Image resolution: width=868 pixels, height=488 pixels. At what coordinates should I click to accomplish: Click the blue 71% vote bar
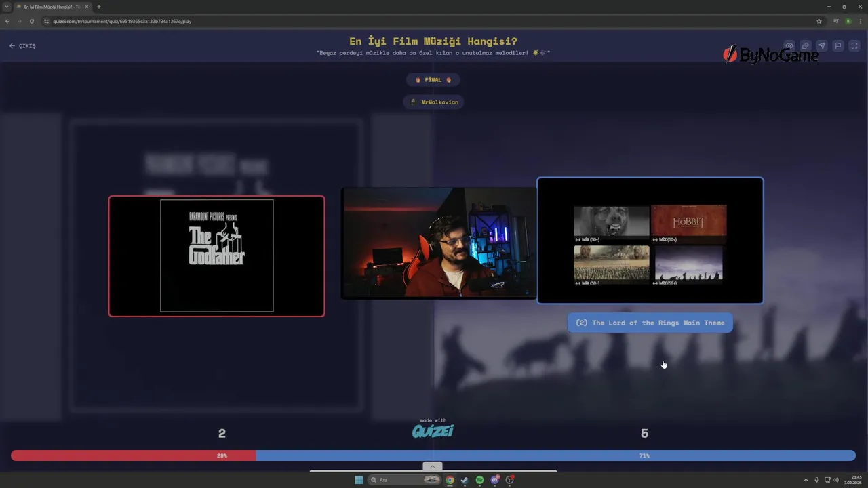(x=556, y=455)
